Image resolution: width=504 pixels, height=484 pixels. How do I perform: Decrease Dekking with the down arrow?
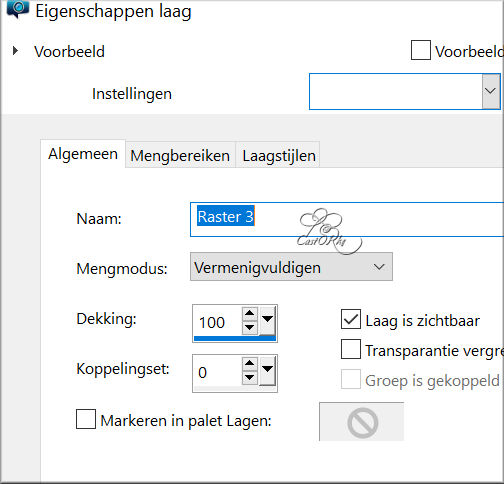(x=250, y=327)
